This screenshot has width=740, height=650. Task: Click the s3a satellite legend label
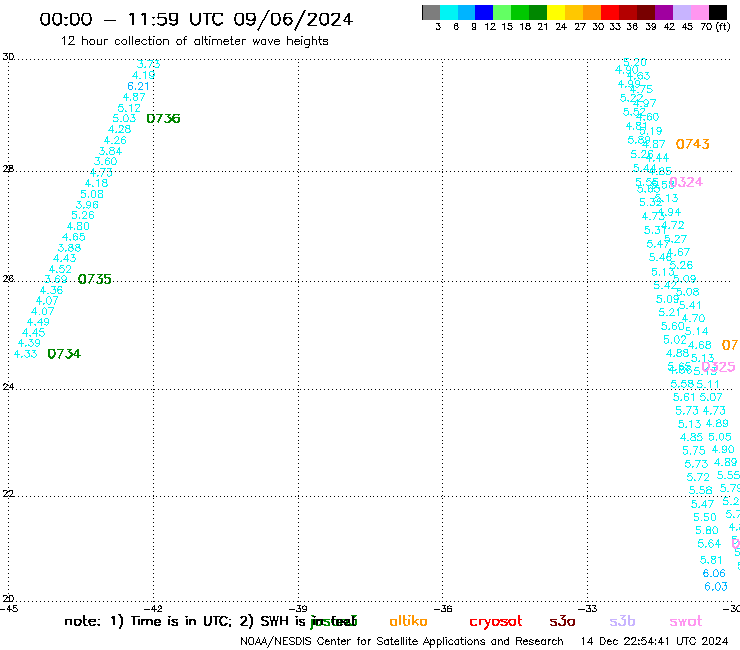click(x=562, y=621)
